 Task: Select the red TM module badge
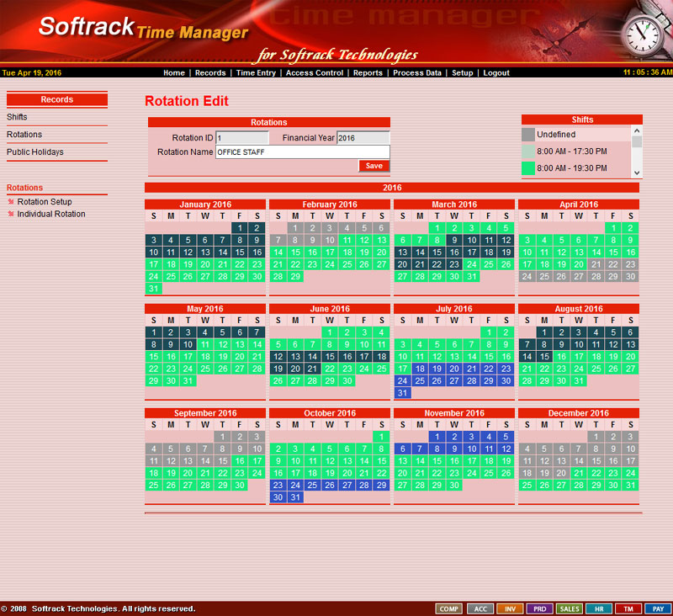[x=628, y=608]
